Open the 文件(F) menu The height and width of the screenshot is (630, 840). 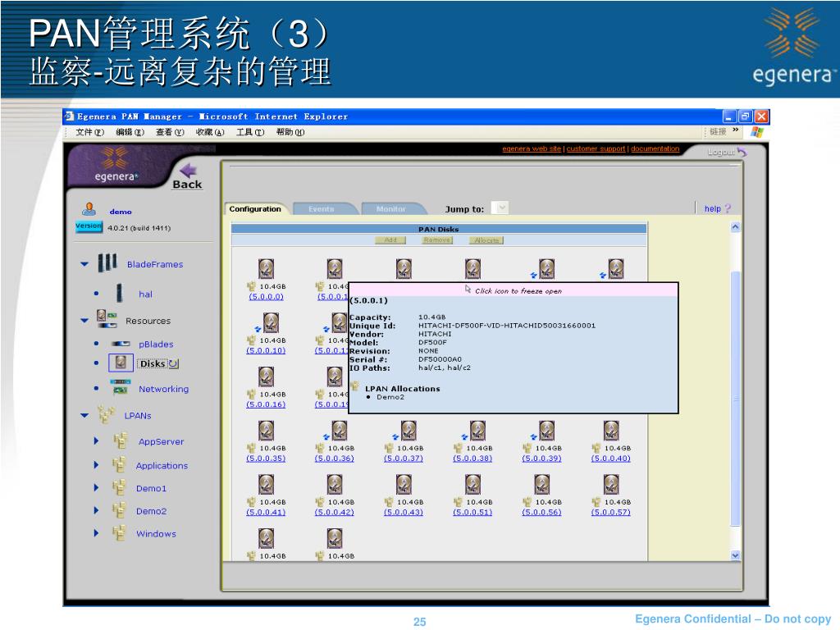[x=89, y=132]
